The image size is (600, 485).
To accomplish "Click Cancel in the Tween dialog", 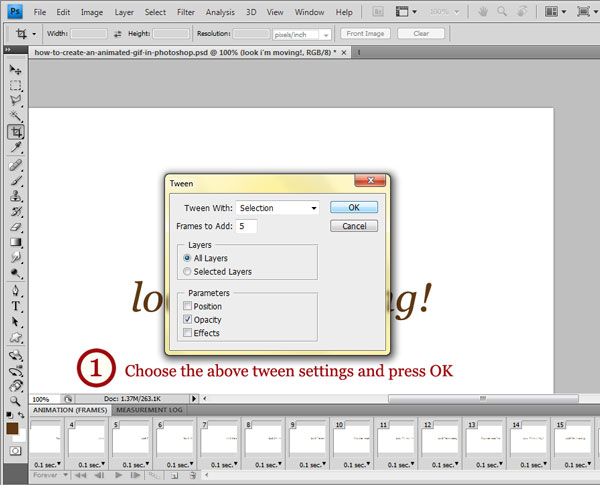I will click(x=354, y=226).
